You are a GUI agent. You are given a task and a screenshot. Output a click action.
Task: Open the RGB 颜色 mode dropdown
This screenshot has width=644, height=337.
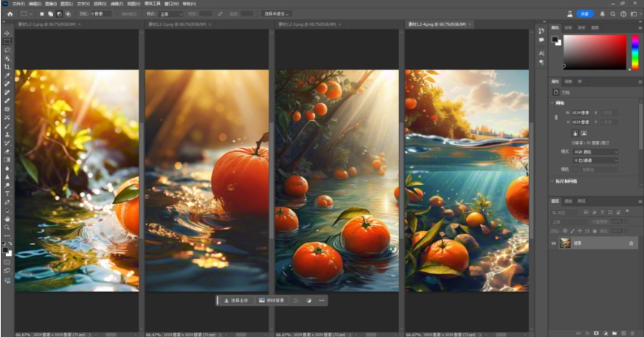pyautogui.click(x=596, y=151)
